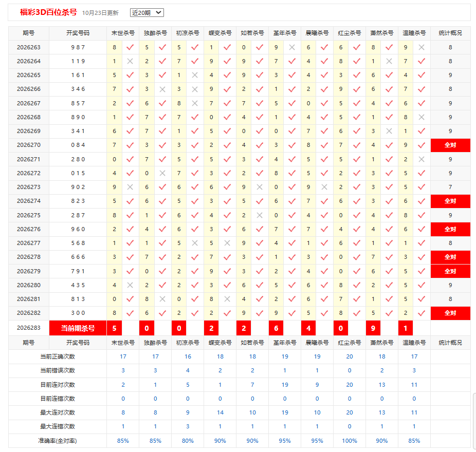Viewport: 476px width, 452px height.
Task: Click the winning numbers 9 8 7
Action: point(78,47)
